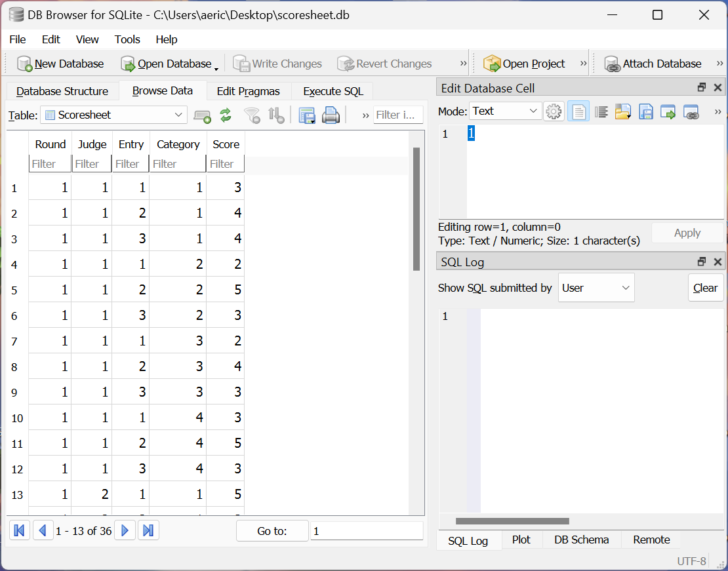The image size is (728, 571).
Task: Expand Attach Database toolbar overflow chevron
Action: point(719,64)
